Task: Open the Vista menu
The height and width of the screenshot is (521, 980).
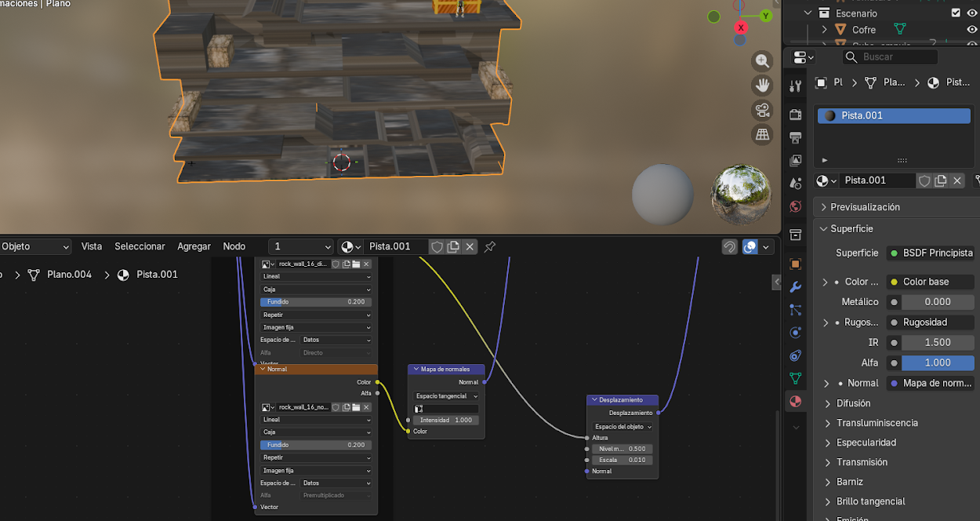Action: point(92,246)
